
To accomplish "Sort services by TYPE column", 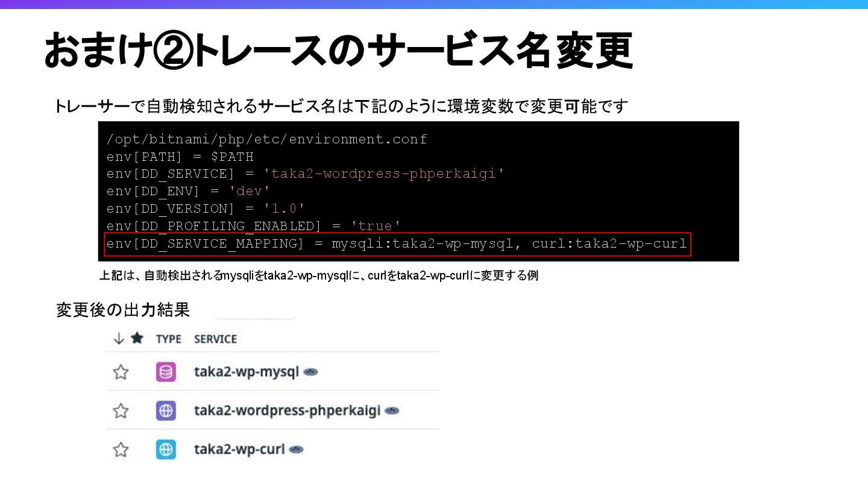I will (169, 339).
